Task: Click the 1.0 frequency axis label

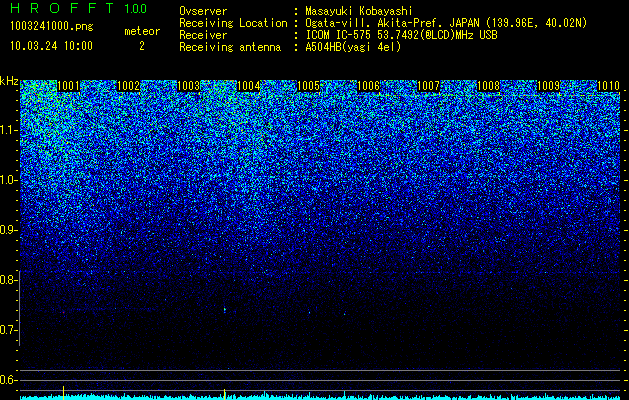Action: (9, 180)
